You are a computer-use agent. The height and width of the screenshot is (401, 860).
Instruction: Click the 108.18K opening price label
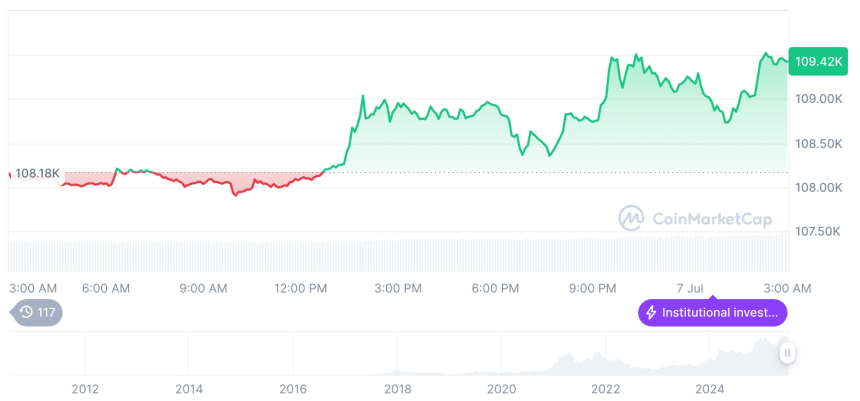coord(38,173)
